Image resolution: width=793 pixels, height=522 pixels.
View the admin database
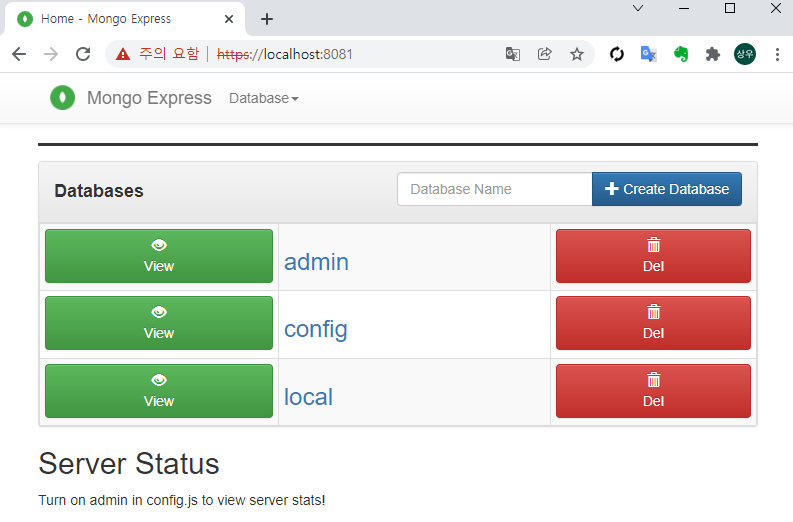159,256
